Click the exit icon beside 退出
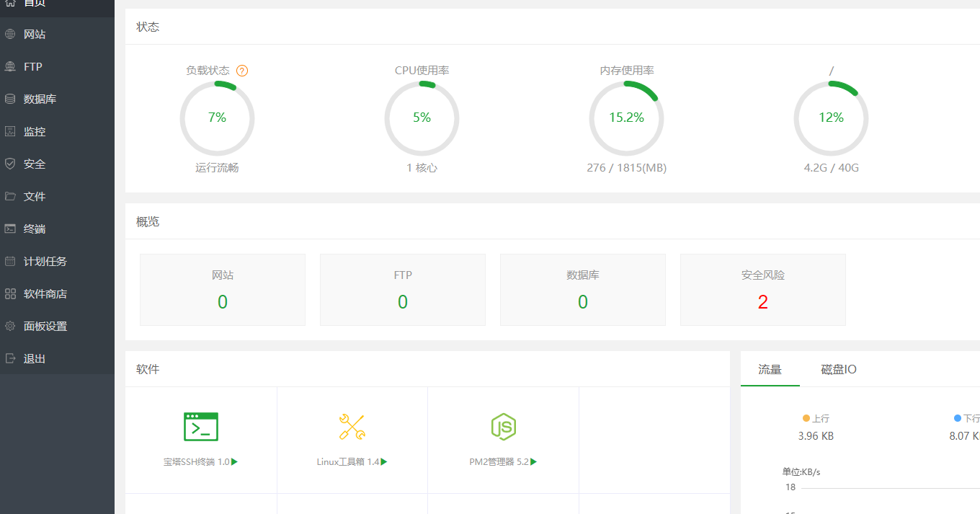This screenshot has width=980, height=514. click(x=10, y=358)
